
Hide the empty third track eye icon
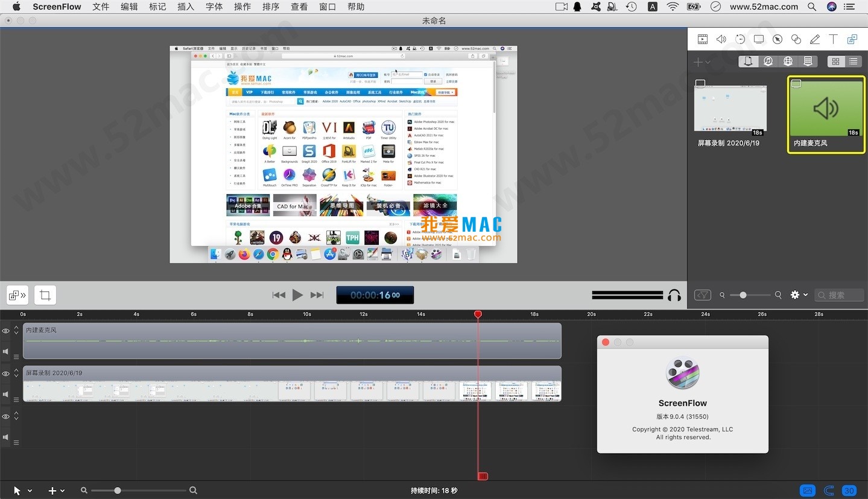coord(6,417)
